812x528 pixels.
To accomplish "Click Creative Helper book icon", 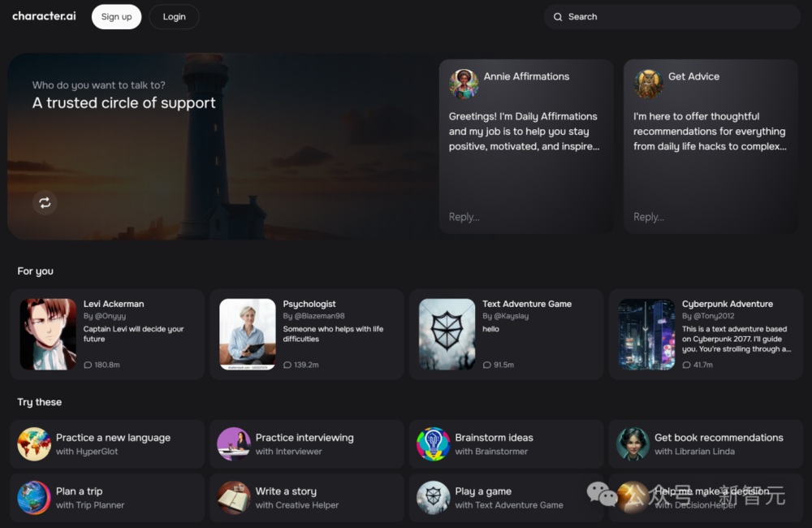I will pos(234,497).
